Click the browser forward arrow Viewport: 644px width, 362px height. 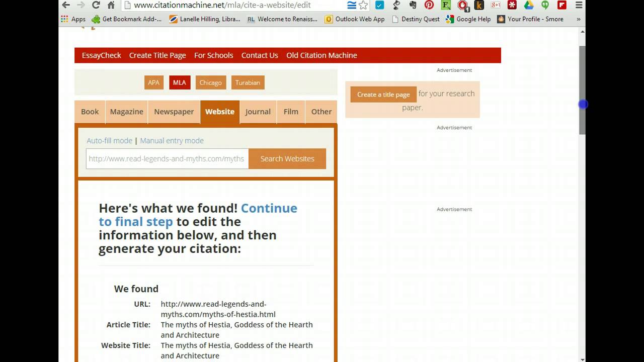(x=81, y=5)
